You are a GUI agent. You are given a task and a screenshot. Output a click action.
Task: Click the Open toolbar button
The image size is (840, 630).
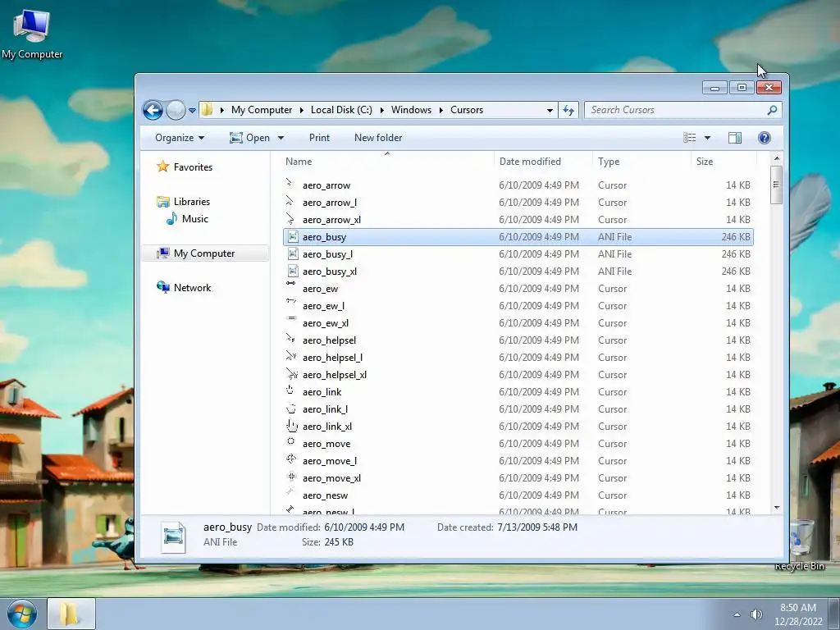(x=249, y=138)
